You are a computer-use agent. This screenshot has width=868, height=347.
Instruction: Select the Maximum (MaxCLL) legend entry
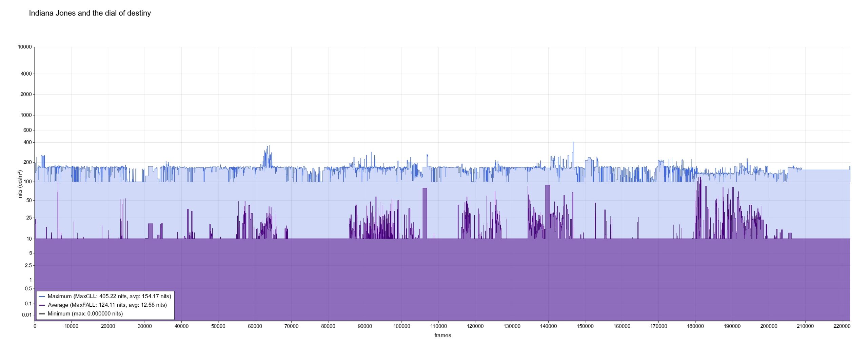coord(105,296)
